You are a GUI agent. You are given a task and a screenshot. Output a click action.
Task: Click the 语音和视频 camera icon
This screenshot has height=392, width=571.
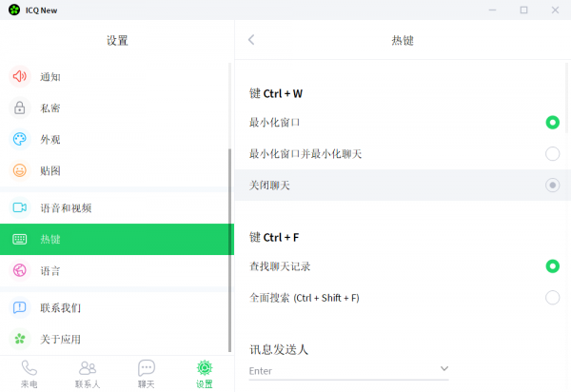[x=19, y=207]
